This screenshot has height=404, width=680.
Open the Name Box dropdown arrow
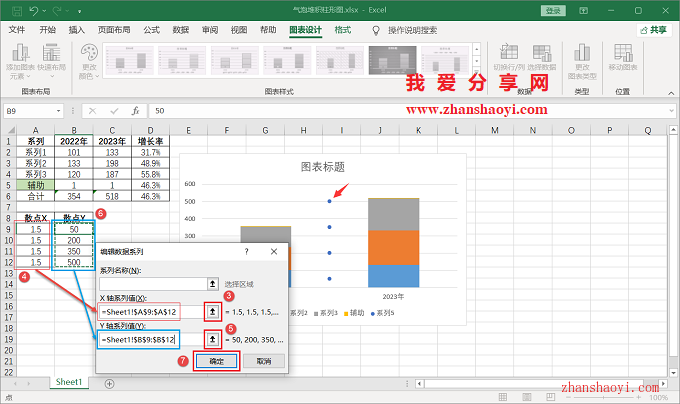click(x=59, y=111)
